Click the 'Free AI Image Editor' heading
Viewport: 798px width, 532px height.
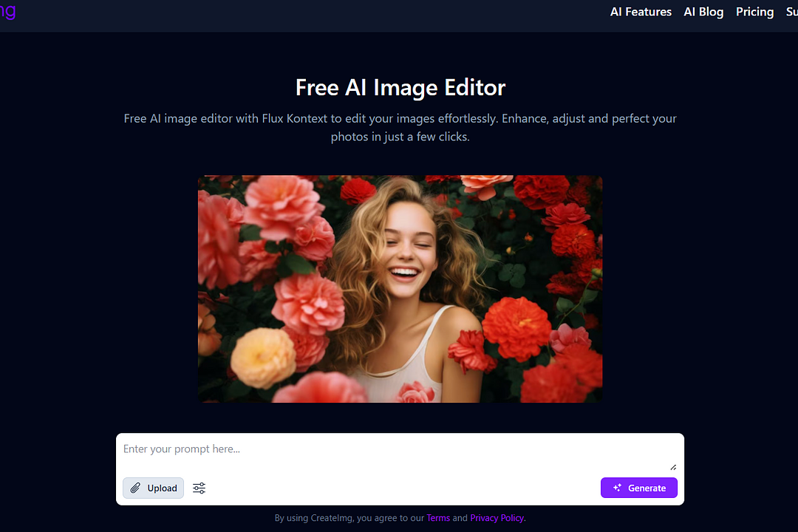(x=400, y=87)
